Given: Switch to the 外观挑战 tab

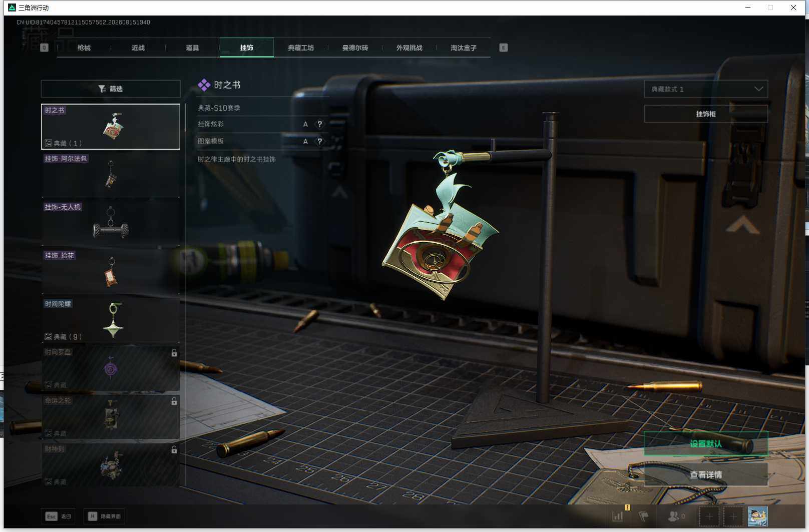Looking at the screenshot, I should coord(409,48).
